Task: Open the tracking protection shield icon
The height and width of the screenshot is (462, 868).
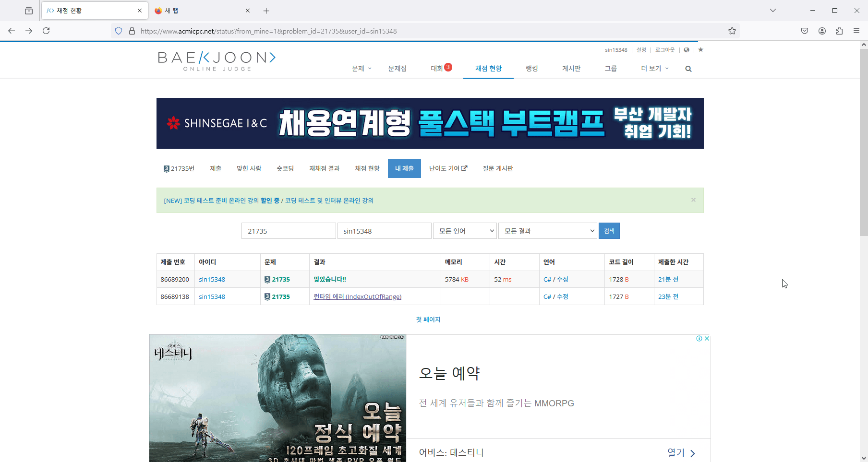Action: [119, 31]
